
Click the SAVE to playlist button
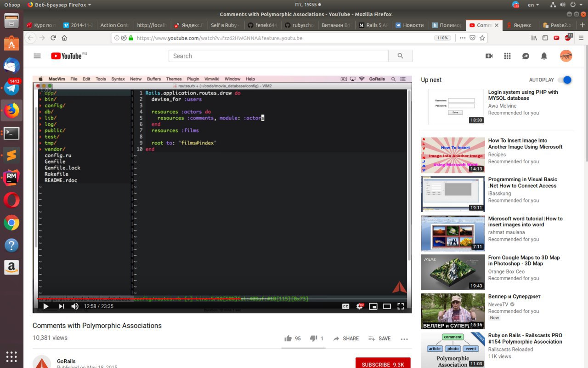pyautogui.click(x=379, y=339)
